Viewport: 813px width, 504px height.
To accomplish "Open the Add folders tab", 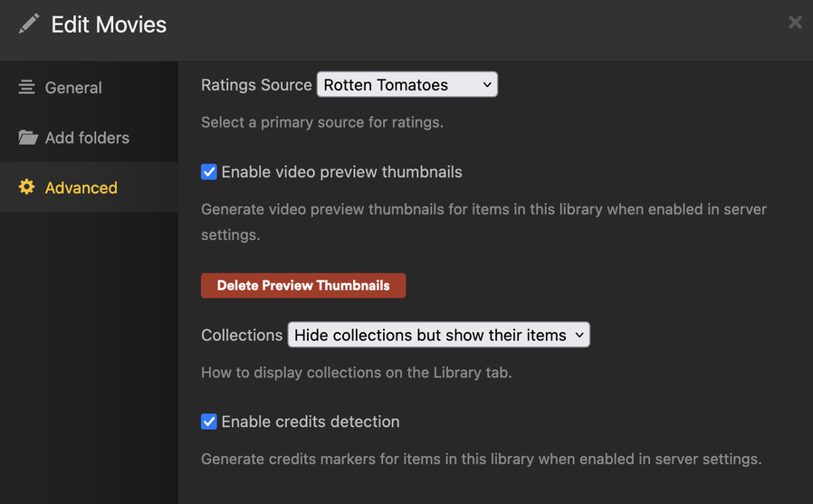I will pyautogui.click(x=87, y=138).
